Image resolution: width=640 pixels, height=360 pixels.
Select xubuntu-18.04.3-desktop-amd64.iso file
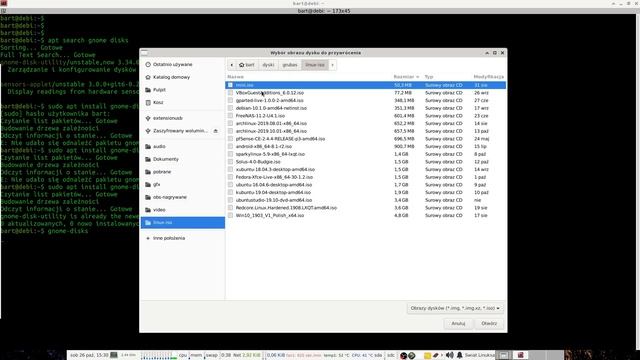pyautogui.click(x=366, y=169)
